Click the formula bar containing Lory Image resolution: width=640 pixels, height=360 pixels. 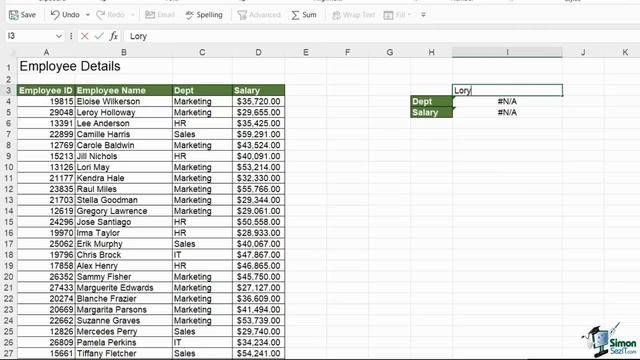click(382, 36)
